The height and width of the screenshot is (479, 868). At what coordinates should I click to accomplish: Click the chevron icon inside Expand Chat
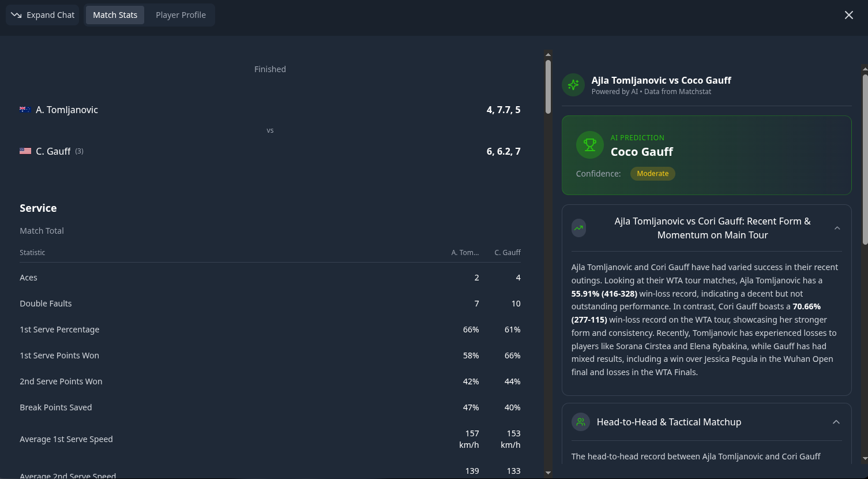[x=16, y=15]
